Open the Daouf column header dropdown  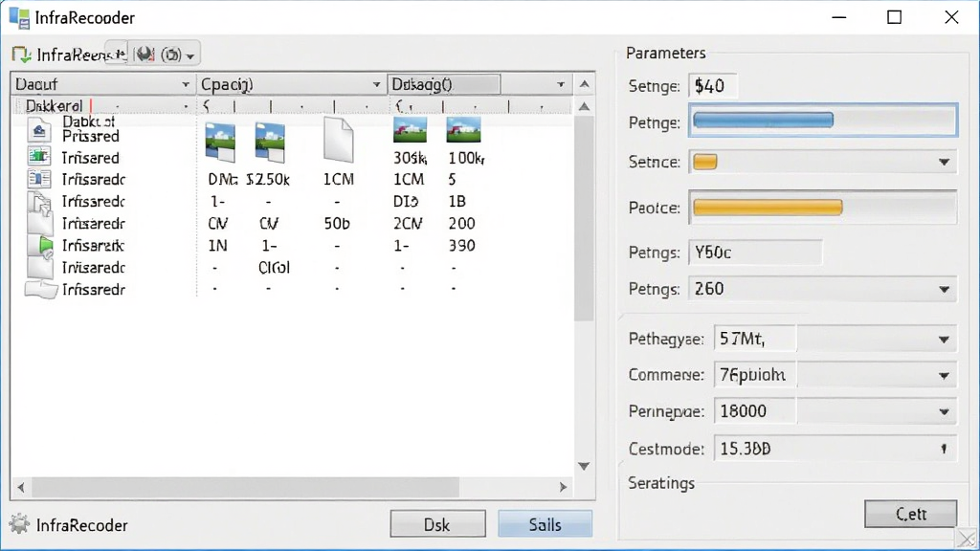(186, 85)
